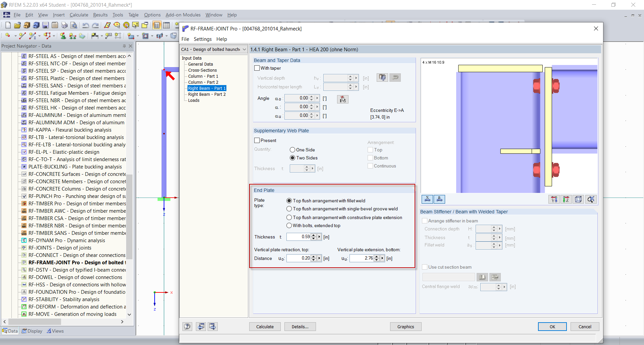
Task: Select Two Sides quantity option
Action: tap(292, 158)
